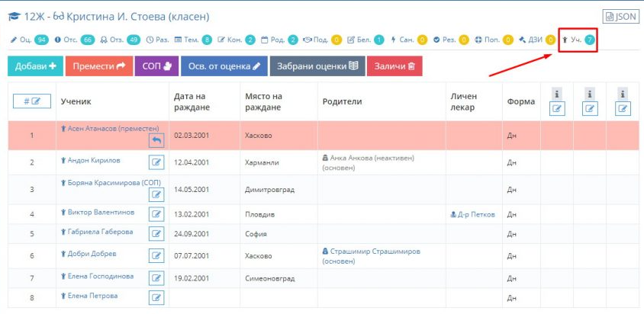This screenshot has width=644, height=314.
Task: Switch to the Отс. absences tab
Action: 75,40
